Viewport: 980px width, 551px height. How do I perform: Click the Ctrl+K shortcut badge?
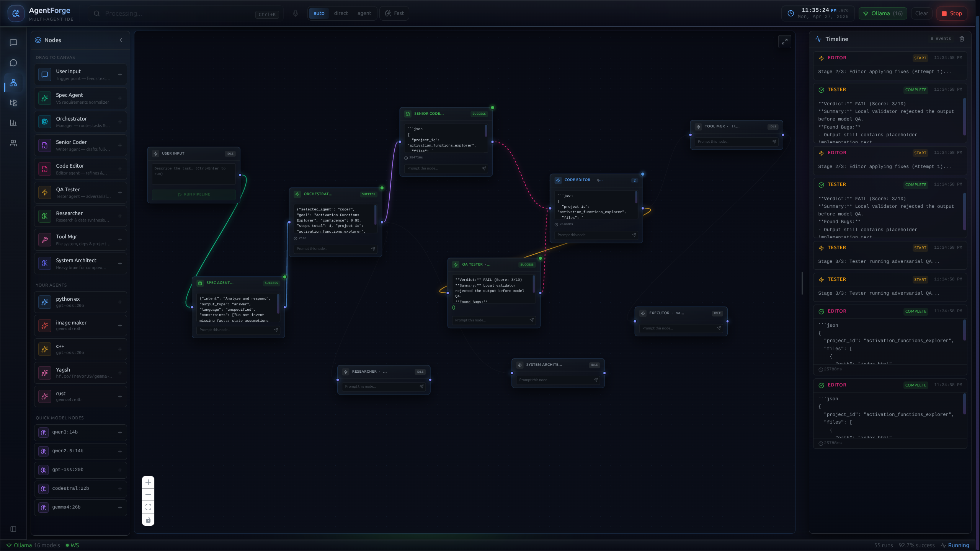click(267, 15)
